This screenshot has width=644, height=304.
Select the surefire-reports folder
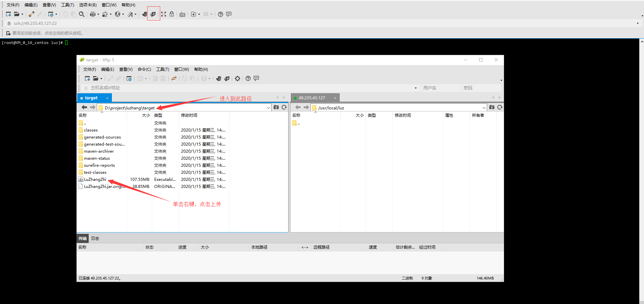(x=96, y=165)
